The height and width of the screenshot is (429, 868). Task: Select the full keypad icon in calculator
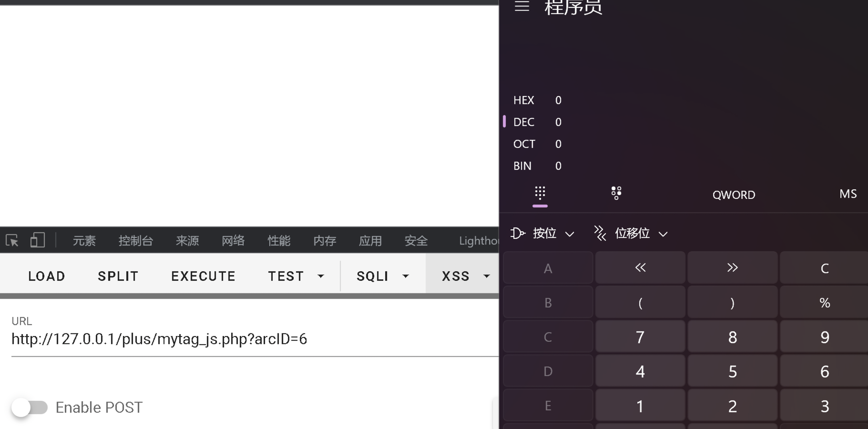[540, 193]
